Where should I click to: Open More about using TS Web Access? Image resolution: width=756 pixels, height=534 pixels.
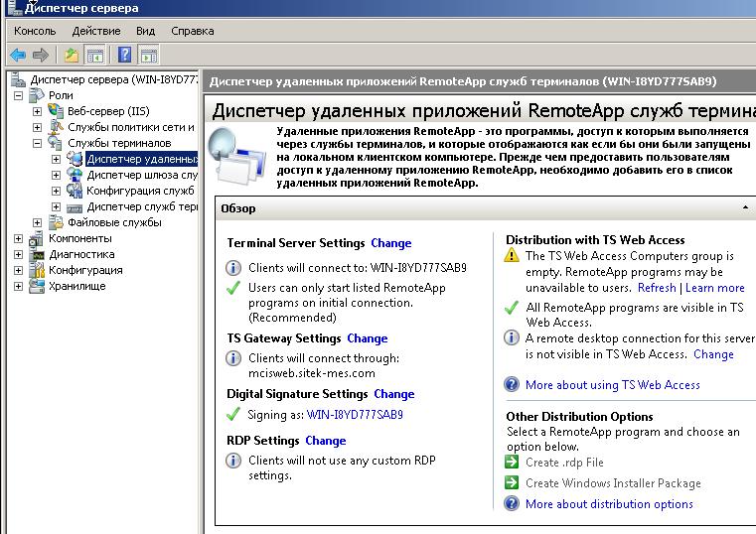pyautogui.click(x=612, y=385)
